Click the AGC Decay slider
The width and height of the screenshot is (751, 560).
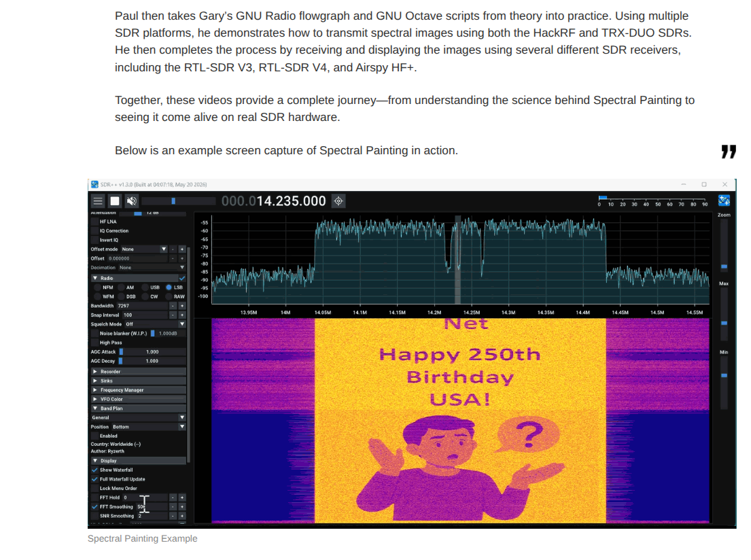[x=152, y=361]
